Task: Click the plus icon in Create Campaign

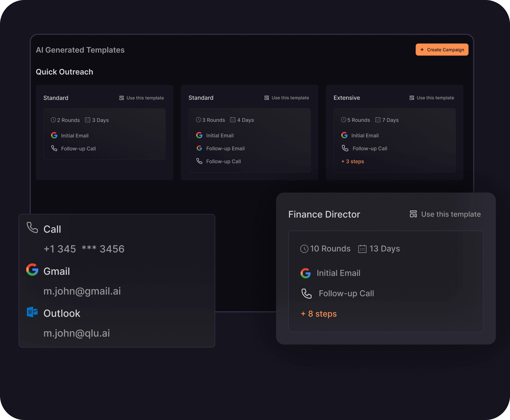Action: point(422,50)
